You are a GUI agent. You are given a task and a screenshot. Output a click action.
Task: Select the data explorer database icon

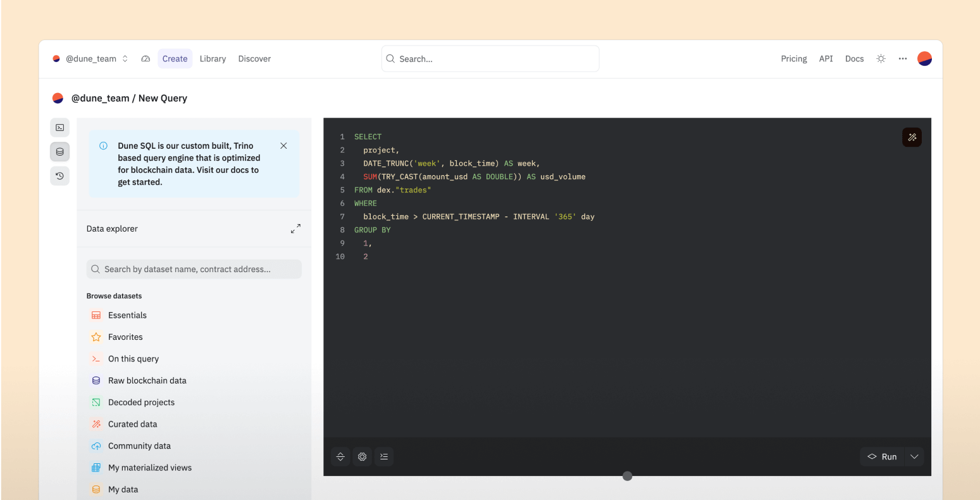click(x=59, y=152)
